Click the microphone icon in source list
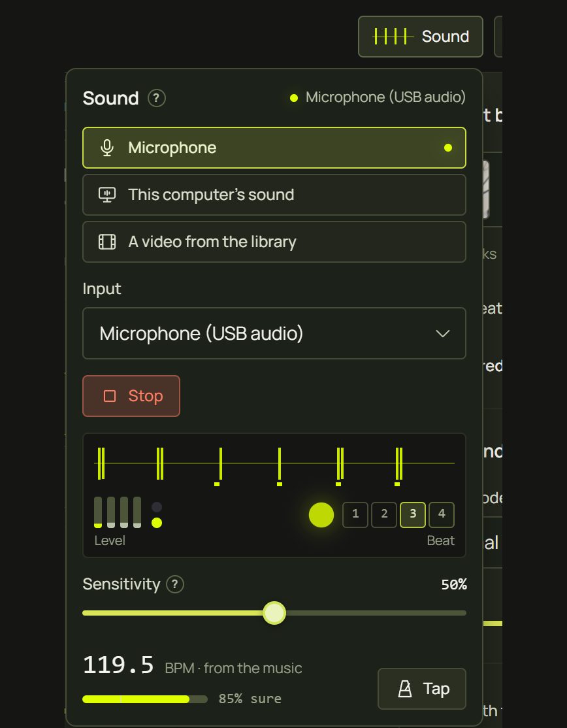Viewport: 567px width, 728px height. [x=107, y=148]
